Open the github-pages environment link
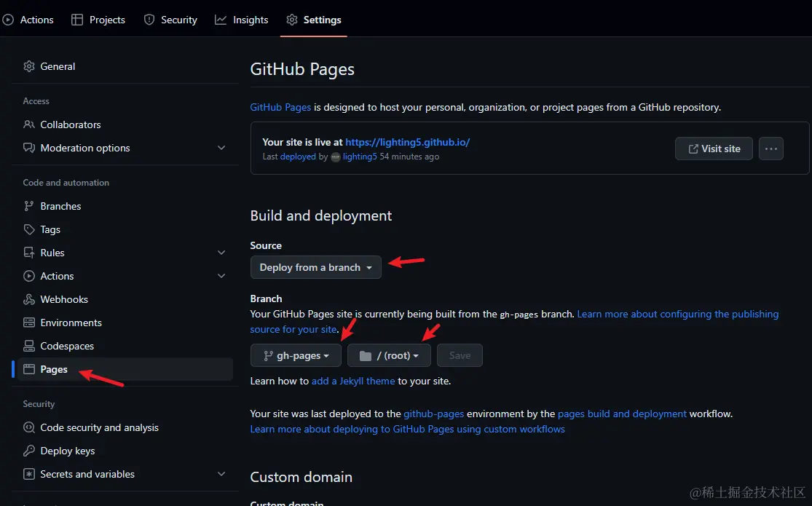This screenshot has width=812, height=506. tap(434, 414)
